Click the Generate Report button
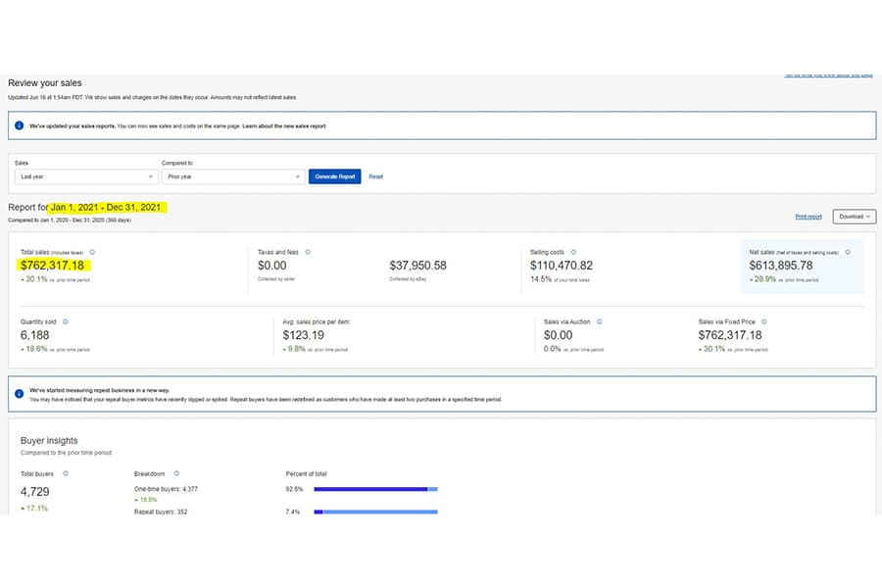 click(x=335, y=176)
